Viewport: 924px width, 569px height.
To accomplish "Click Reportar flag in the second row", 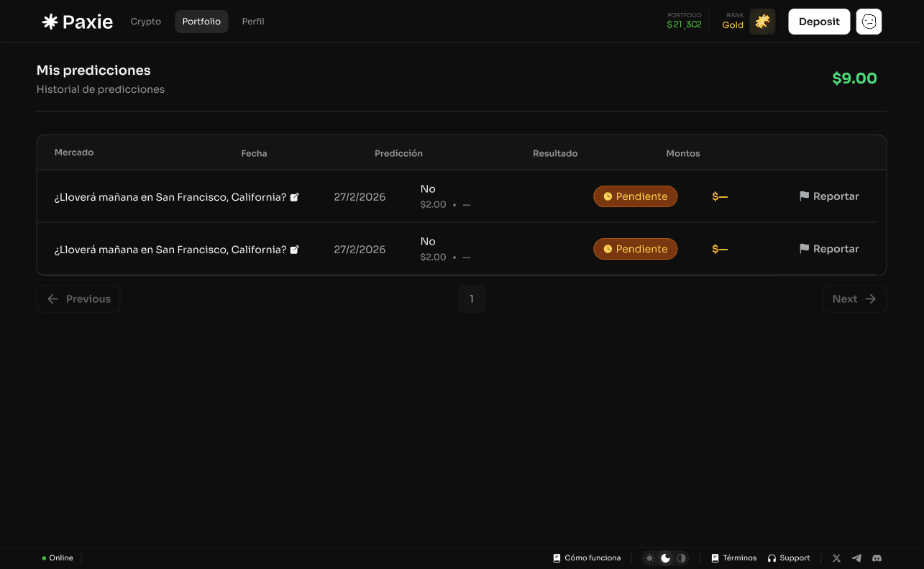I will 829,249.
